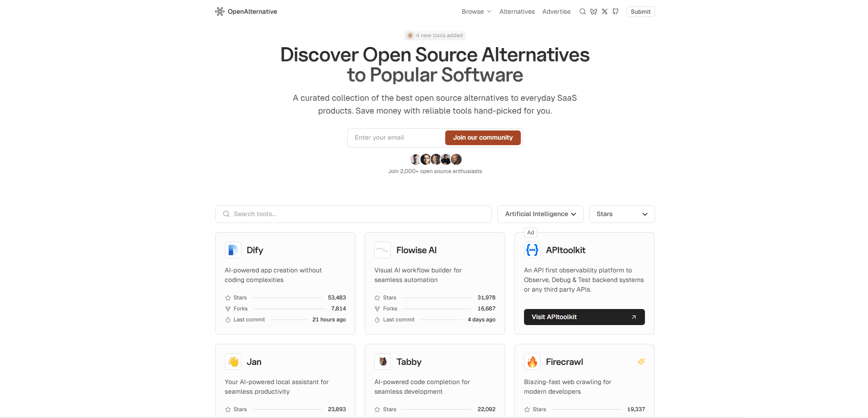
Task: Click Visit APItoolkit button
Action: click(x=584, y=317)
